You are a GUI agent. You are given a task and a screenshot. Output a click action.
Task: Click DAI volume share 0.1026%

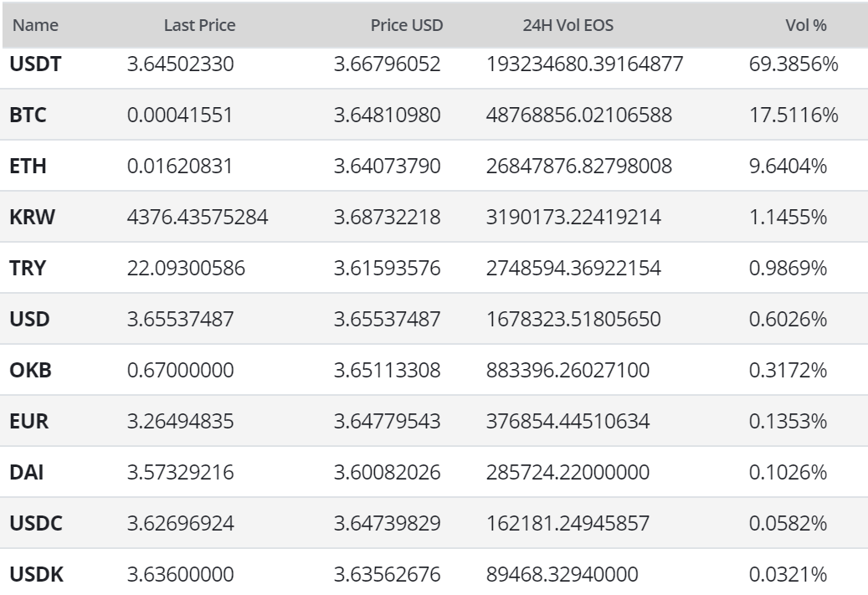pos(788,473)
